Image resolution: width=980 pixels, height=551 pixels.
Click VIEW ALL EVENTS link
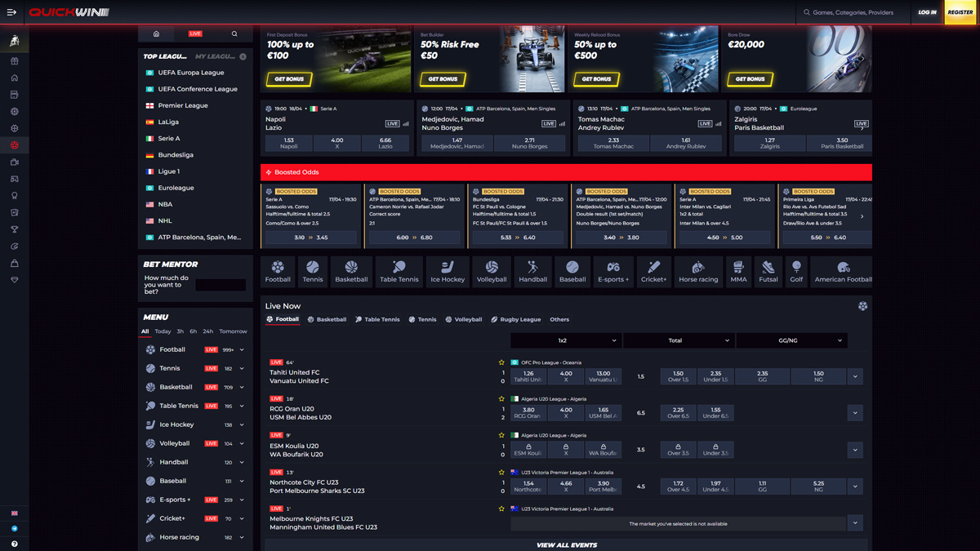(567, 544)
